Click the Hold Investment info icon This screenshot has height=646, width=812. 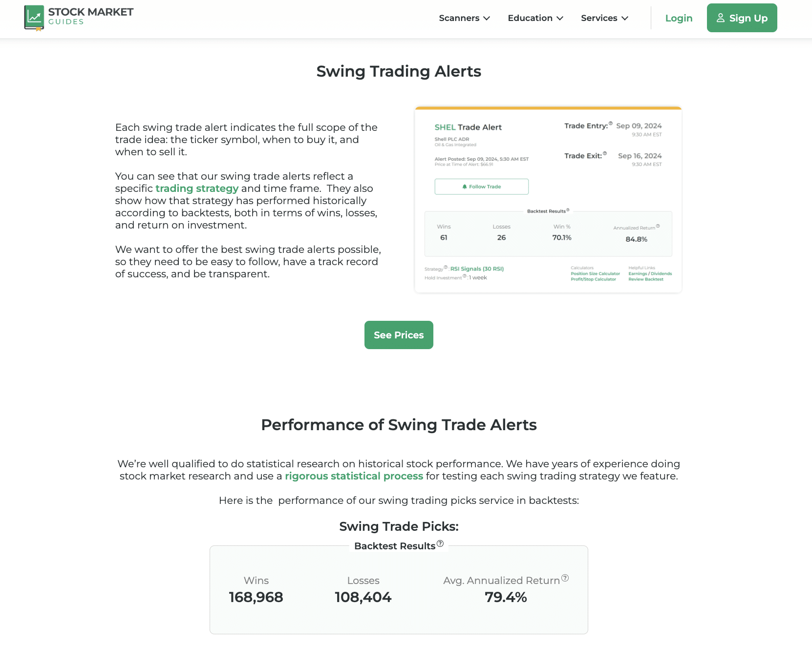tap(465, 276)
